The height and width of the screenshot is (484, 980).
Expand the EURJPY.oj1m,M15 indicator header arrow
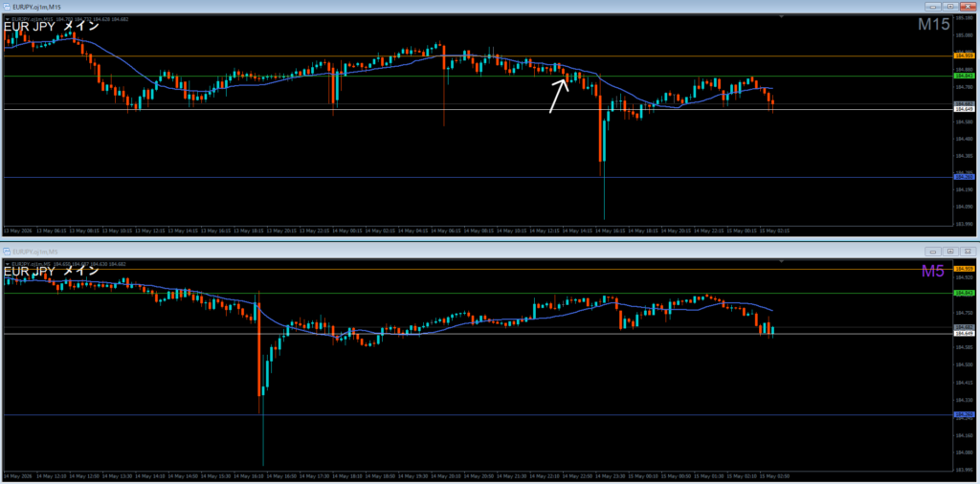7,19
